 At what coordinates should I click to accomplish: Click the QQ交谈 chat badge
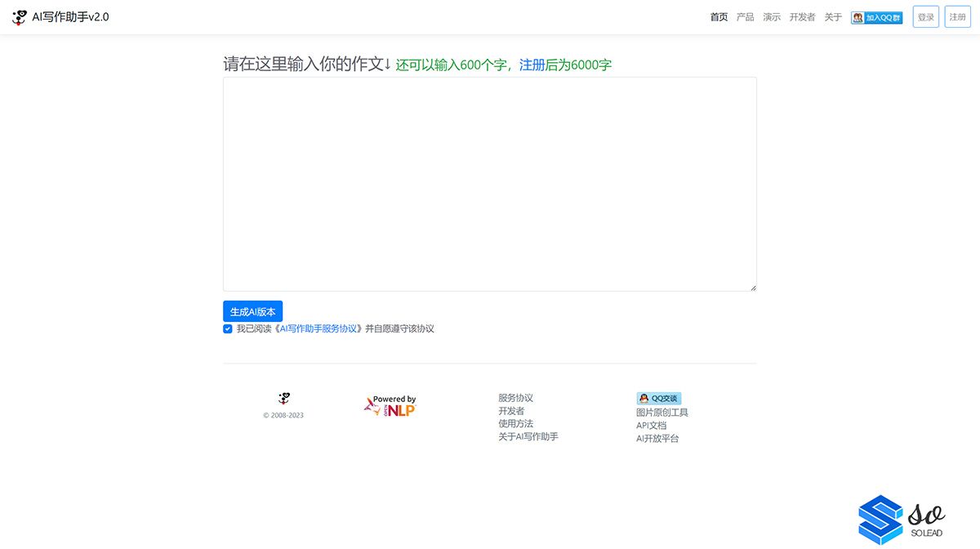coord(658,399)
